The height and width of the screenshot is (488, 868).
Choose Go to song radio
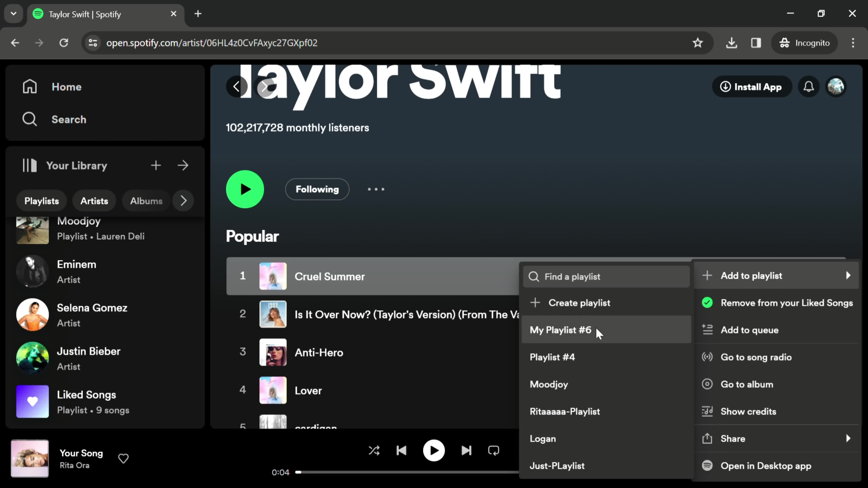pos(776,357)
